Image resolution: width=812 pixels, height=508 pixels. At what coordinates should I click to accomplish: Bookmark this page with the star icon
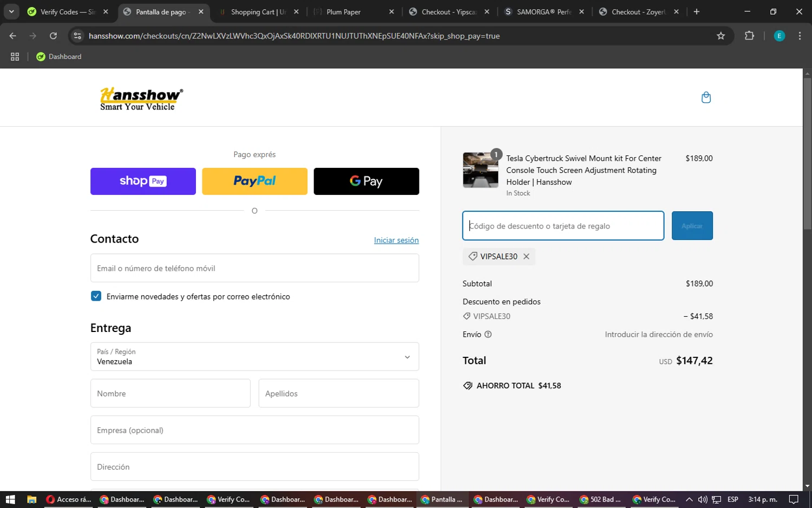click(x=721, y=36)
